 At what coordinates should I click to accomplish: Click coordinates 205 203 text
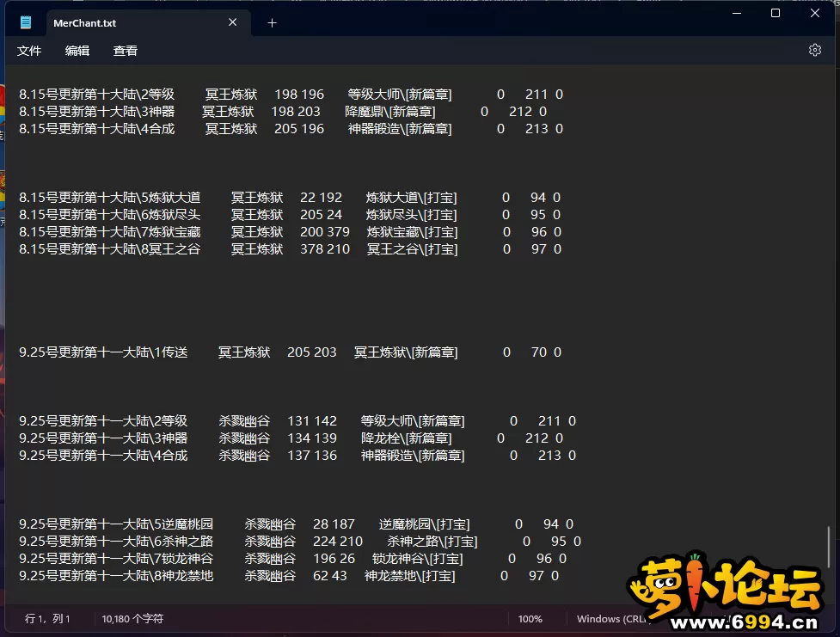click(x=312, y=352)
